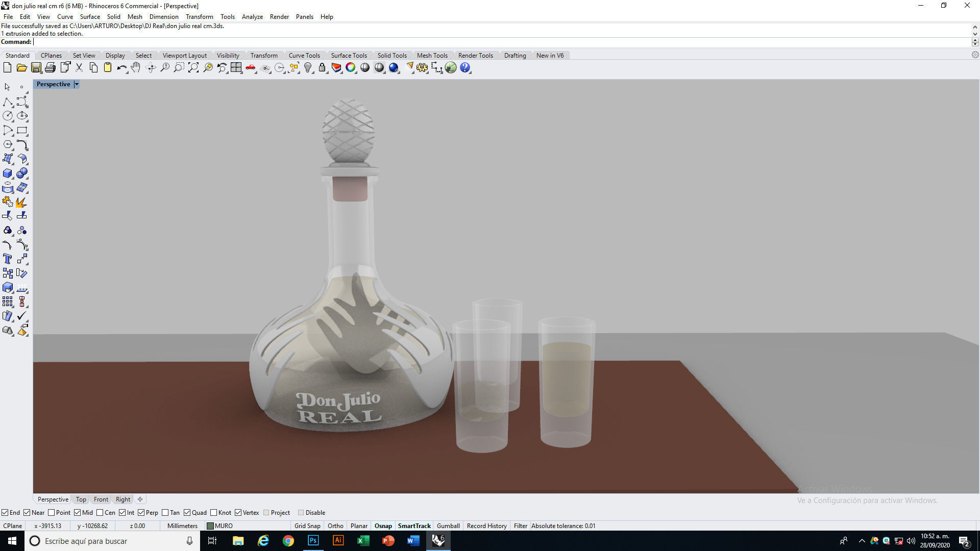Image resolution: width=980 pixels, height=551 pixels.
Task: Open the Analyze menu
Action: coord(252,17)
